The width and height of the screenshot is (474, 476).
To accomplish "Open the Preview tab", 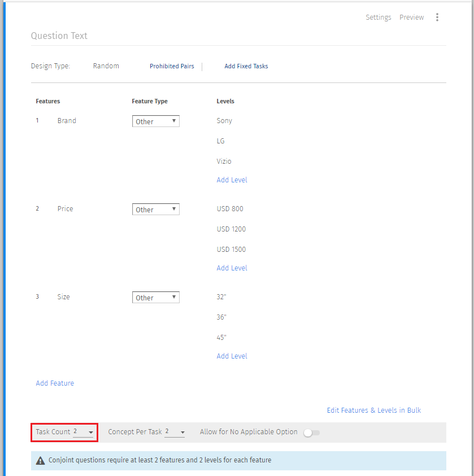I will (x=411, y=18).
